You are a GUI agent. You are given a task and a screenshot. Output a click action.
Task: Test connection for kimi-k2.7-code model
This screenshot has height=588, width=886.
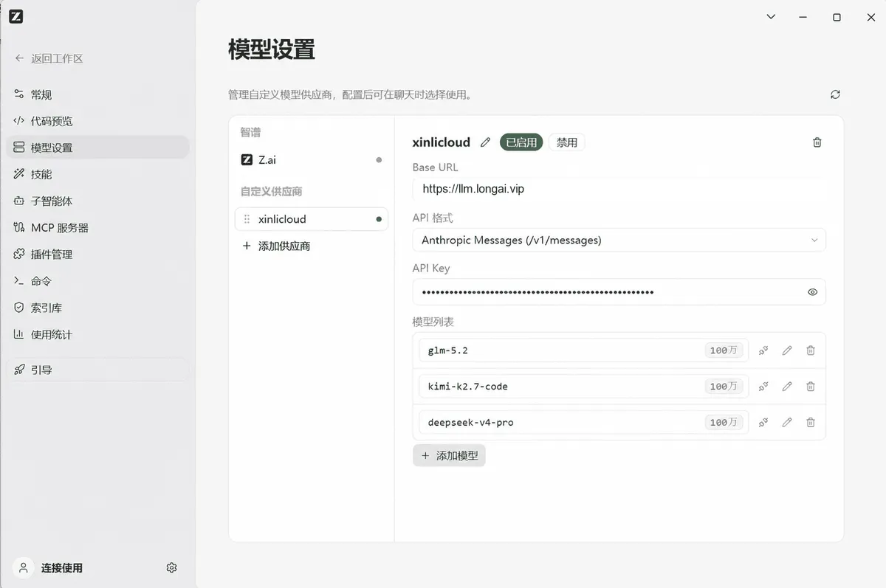763,386
